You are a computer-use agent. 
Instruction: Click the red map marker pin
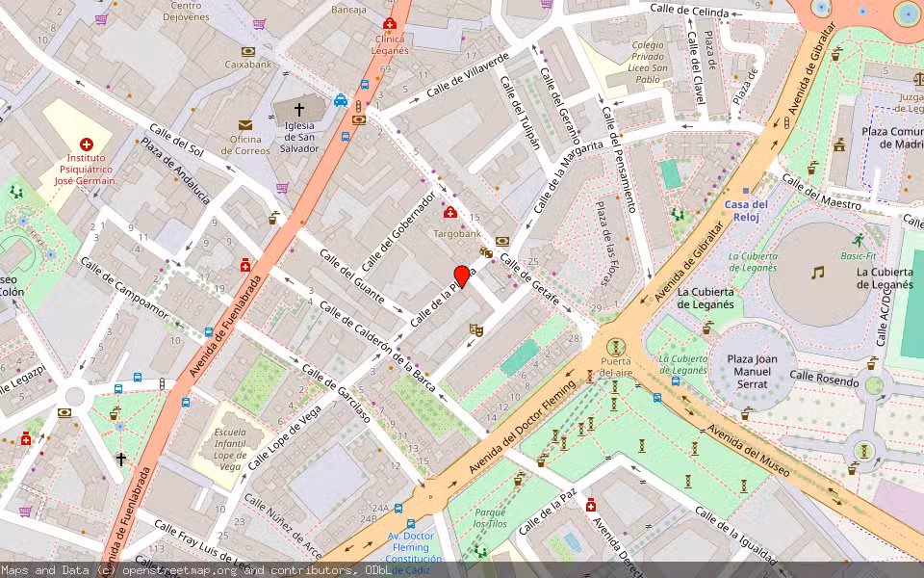pos(461,278)
